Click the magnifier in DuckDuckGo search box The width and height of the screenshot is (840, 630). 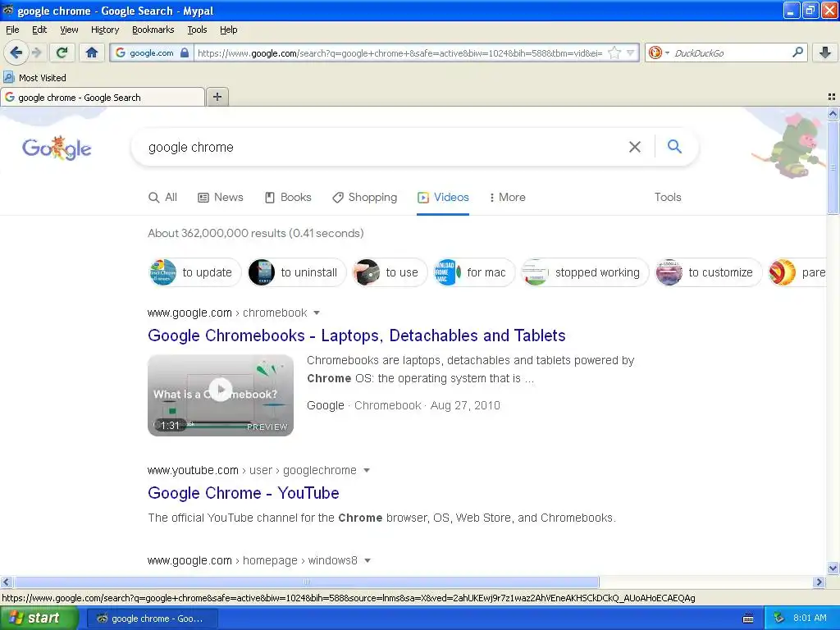coord(797,52)
